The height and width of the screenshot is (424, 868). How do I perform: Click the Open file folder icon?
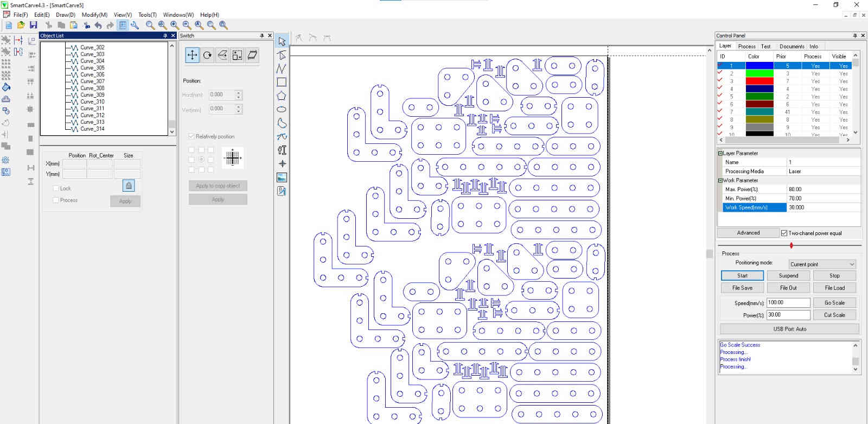[x=21, y=25]
